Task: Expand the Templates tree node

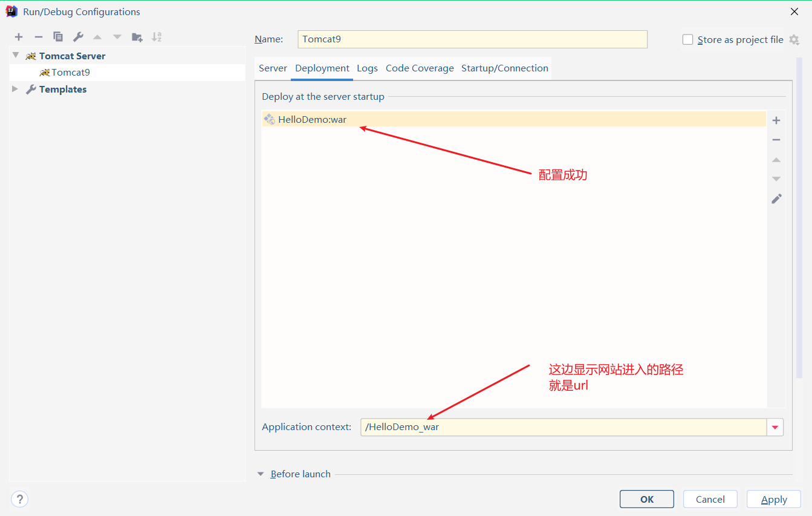Action: click(15, 89)
